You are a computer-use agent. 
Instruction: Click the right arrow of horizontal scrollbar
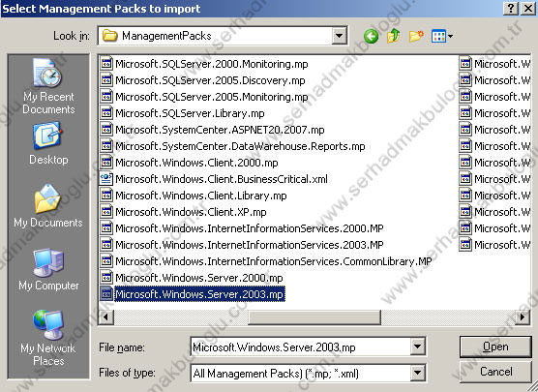point(522,317)
